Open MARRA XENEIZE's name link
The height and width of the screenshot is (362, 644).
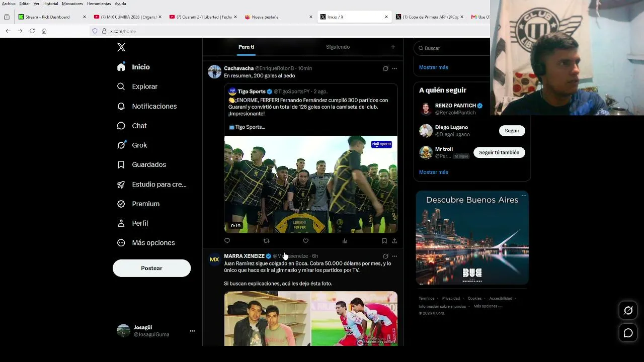[x=244, y=256]
